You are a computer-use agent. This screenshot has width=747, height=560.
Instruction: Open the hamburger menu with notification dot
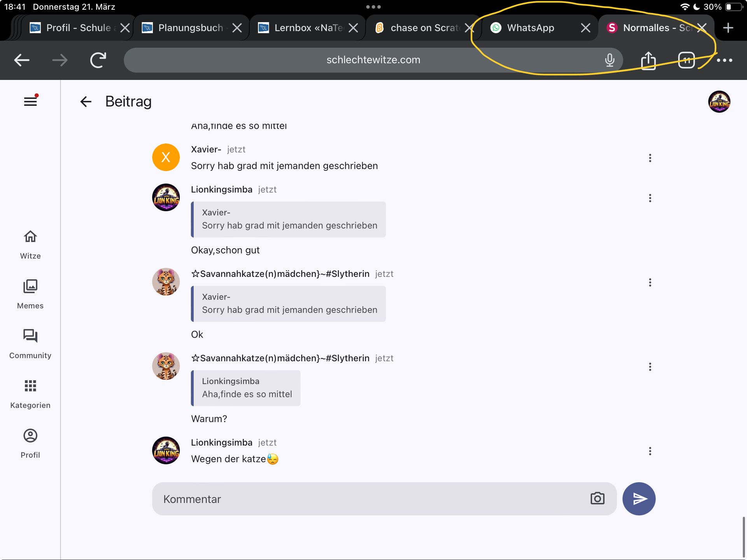[x=30, y=101]
